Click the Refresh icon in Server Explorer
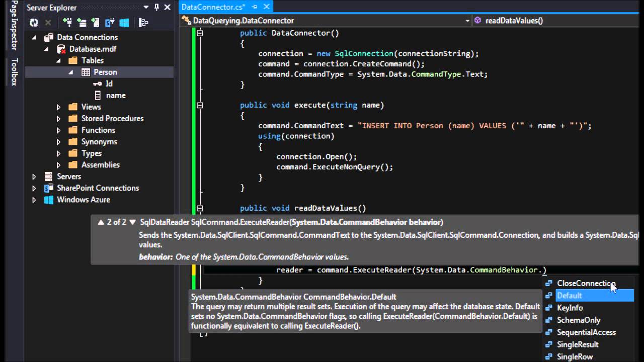The image size is (644, 362). 34,23
